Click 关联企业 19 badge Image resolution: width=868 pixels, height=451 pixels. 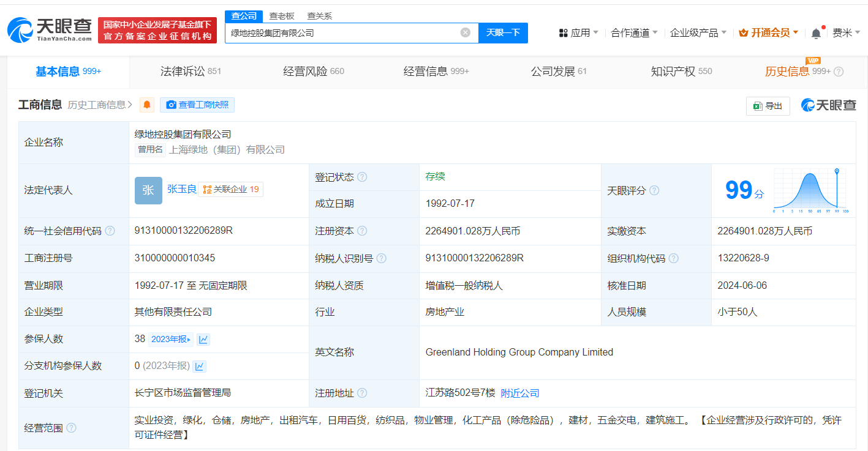coord(231,189)
